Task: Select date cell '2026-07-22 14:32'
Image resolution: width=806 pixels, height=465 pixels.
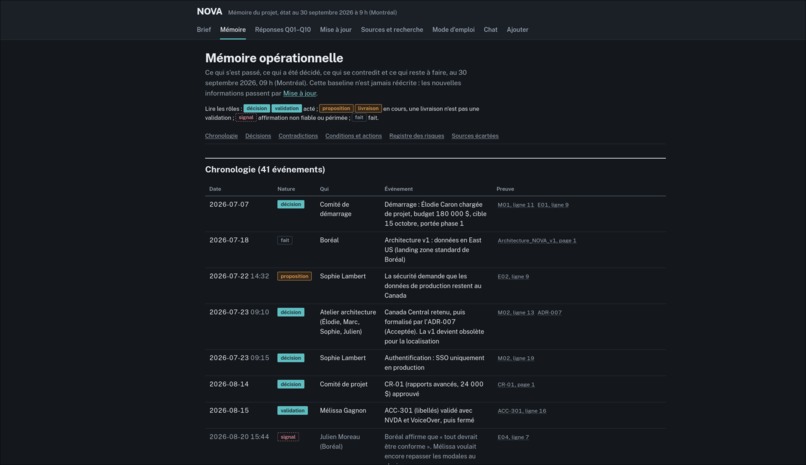Action: [239, 276]
